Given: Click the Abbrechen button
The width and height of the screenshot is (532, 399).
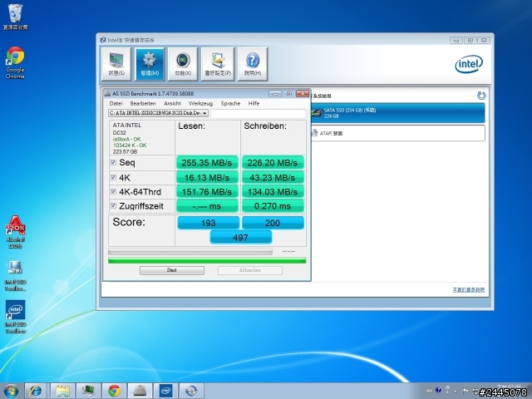Looking at the screenshot, I should [250, 270].
